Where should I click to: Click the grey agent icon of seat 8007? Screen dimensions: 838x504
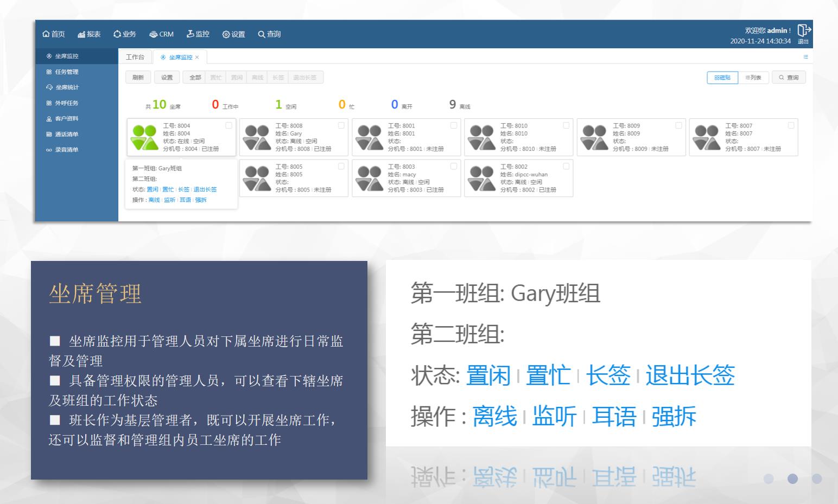707,137
